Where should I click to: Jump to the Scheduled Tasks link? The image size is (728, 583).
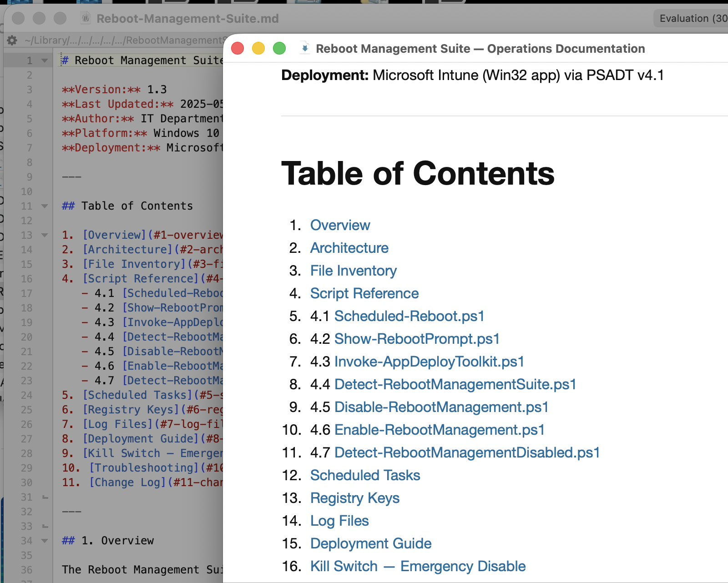365,475
